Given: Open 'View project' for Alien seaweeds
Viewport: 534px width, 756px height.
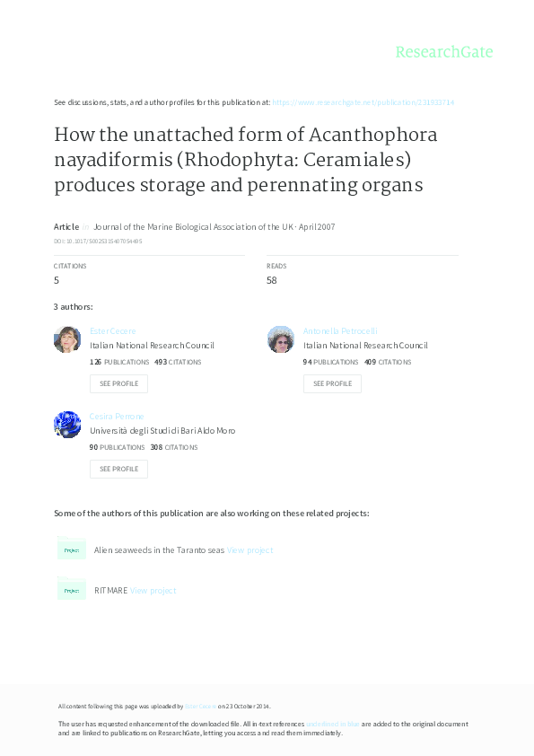Looking at the screenshot, I should click(x=249, y=549).
